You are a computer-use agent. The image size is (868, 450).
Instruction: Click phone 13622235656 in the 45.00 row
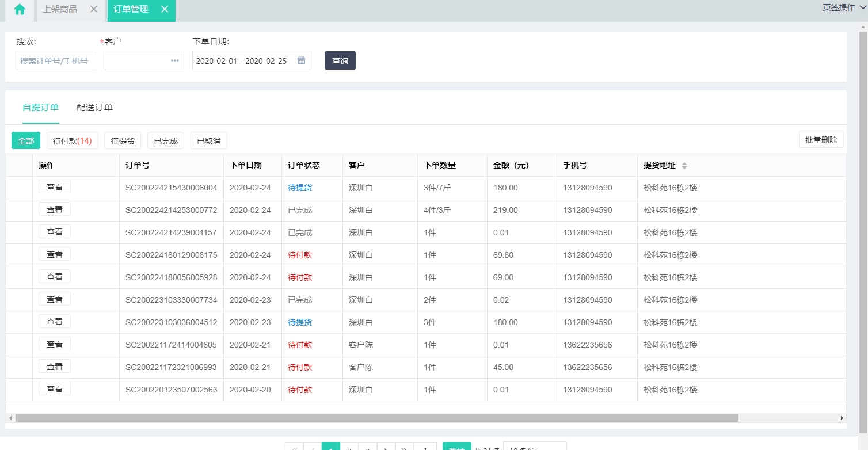point(588,367)
